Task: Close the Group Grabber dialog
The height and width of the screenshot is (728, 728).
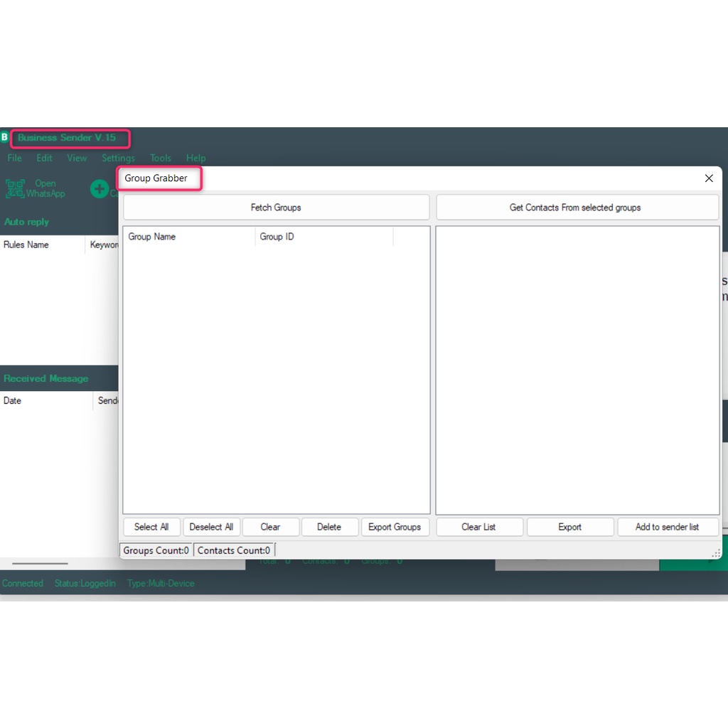Action: click(709, 178)
